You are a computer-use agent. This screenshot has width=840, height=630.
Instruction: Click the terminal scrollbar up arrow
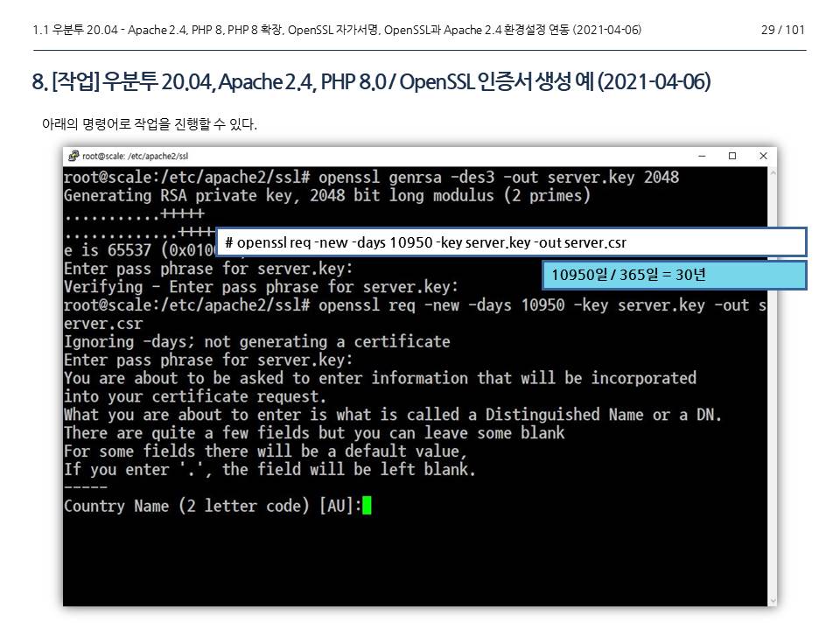pyautogui.click(x=773, y=173)
